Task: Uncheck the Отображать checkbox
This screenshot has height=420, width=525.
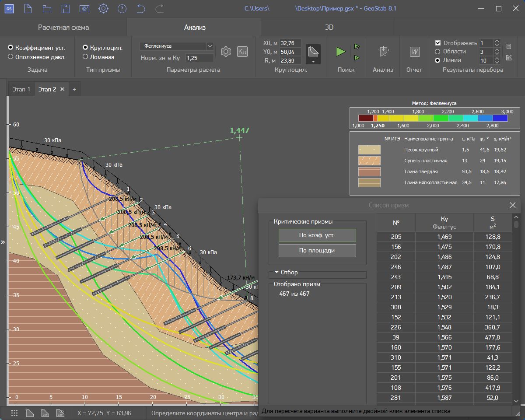Action: point(438,43)
